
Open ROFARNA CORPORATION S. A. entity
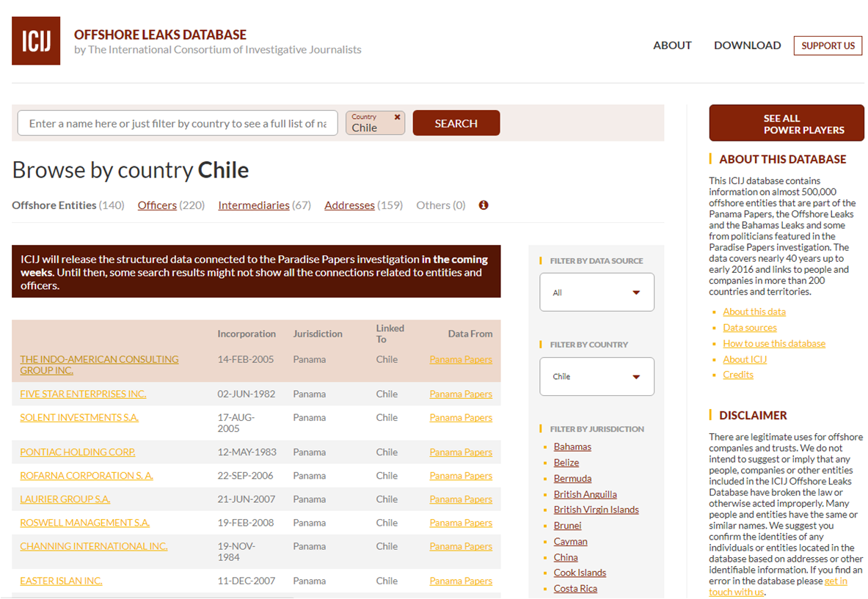(87, 476)
